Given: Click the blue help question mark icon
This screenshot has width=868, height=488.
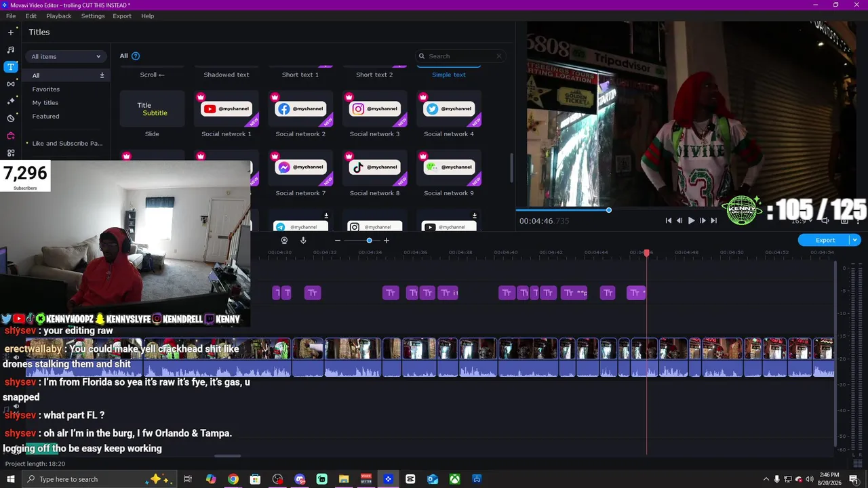Looking at the screenshot, I should [136, 56].
